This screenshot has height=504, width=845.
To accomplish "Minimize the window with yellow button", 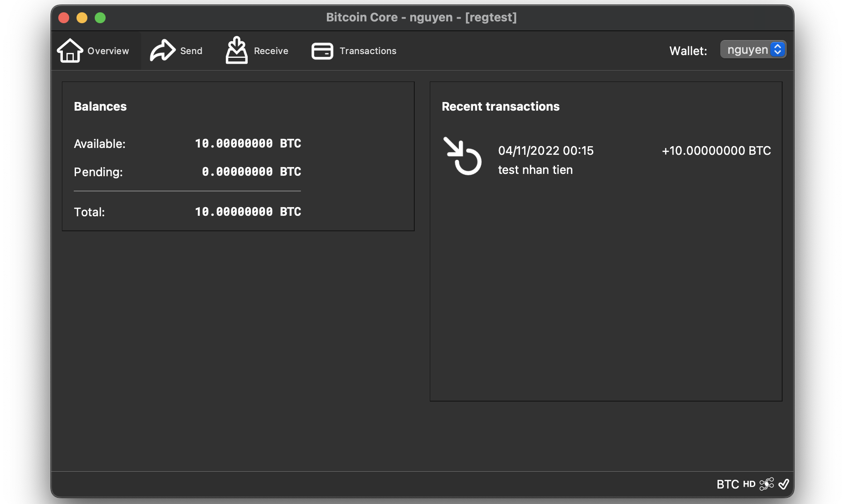I will pos(82,18).
